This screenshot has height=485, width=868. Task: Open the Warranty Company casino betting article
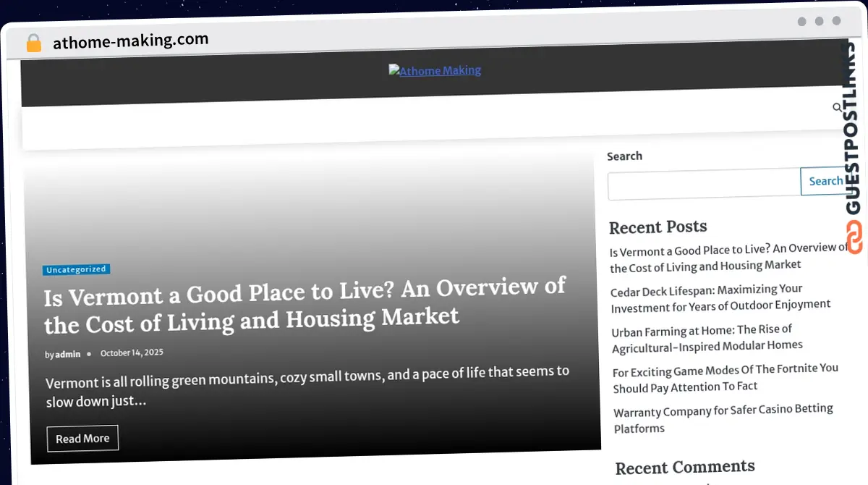pyautogui.click(x=723, y=419)
